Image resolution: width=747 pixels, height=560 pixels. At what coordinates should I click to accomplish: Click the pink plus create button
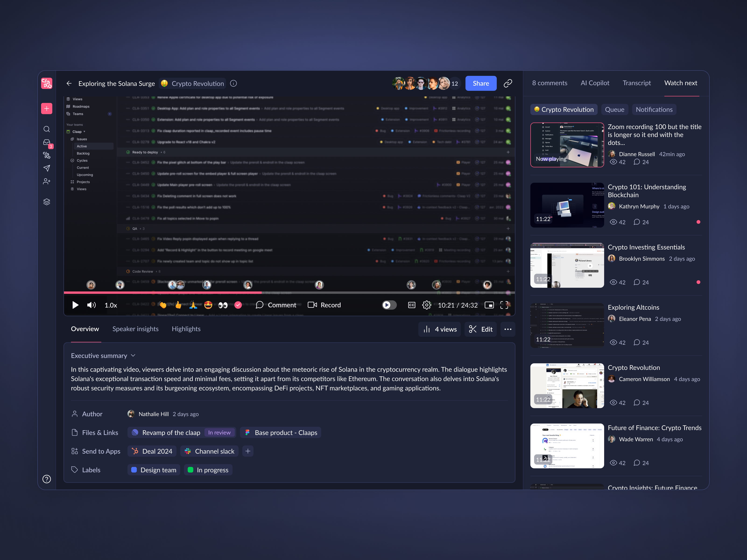47,108
